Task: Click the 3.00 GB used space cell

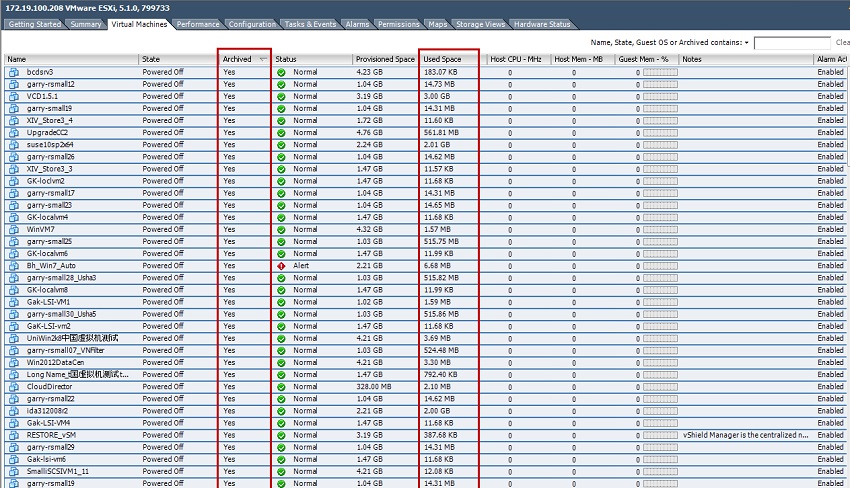Action: 437,96
